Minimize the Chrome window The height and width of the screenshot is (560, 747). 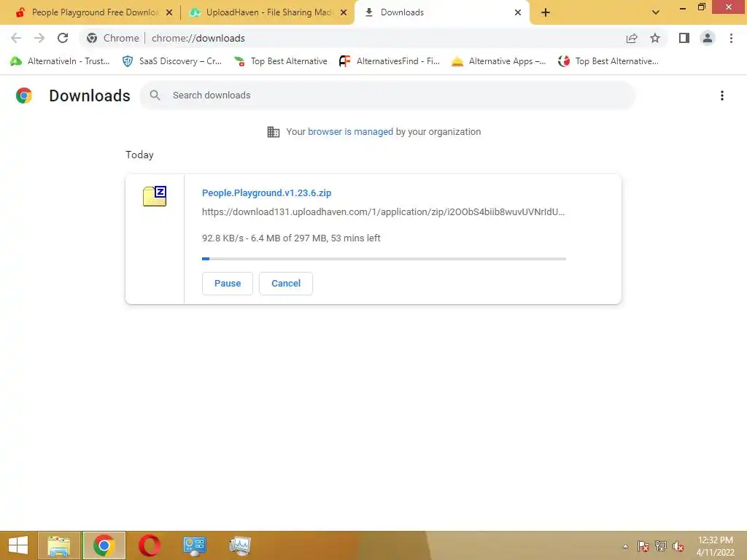[x=683, y=7]
